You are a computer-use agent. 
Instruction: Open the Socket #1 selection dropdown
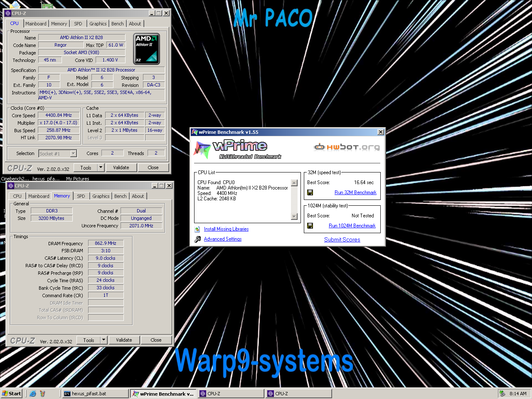74,154
